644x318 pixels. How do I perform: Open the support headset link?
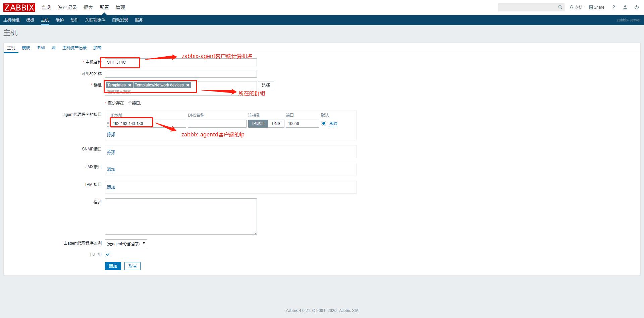576,7
